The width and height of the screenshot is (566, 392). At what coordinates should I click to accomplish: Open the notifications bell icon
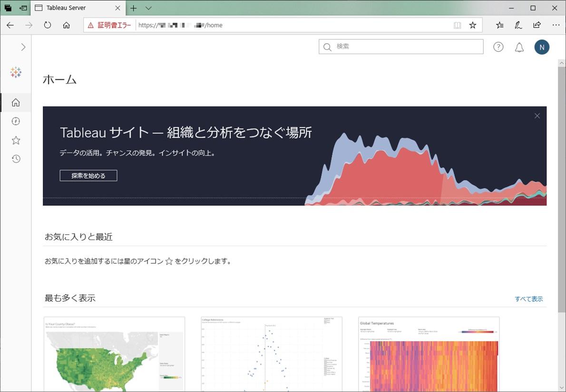coord(519,47)
